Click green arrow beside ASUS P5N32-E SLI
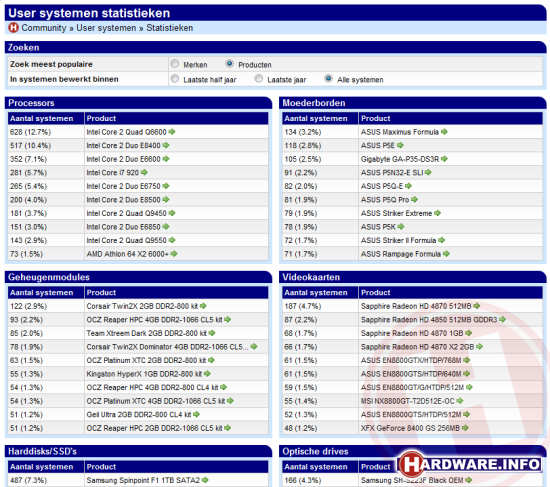 (428, 172)
